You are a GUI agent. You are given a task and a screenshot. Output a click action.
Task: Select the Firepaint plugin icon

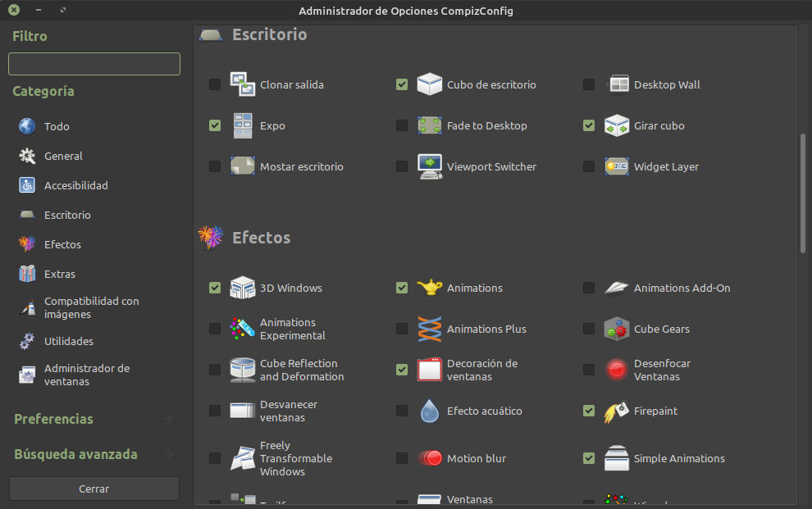[616, 411]
